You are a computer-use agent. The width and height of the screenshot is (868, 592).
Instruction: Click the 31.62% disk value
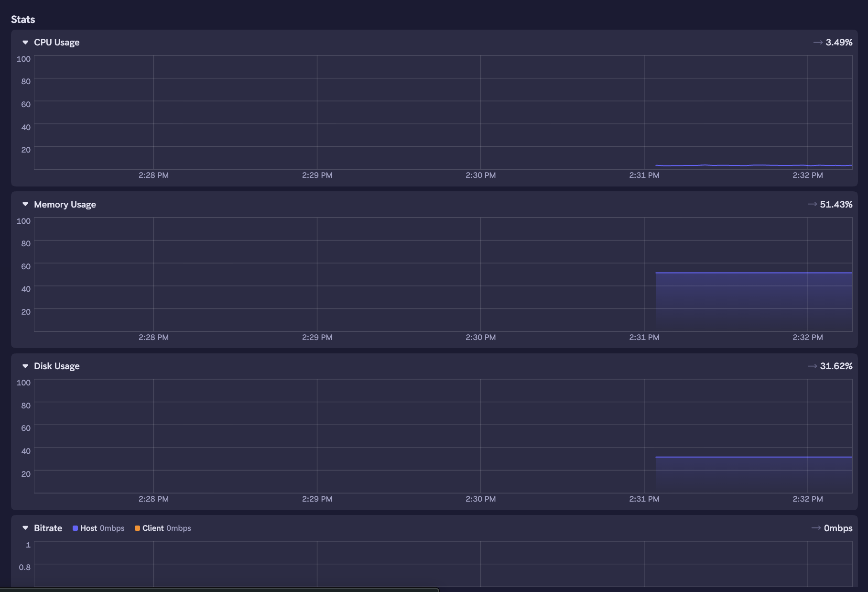[x=836, y=366]
